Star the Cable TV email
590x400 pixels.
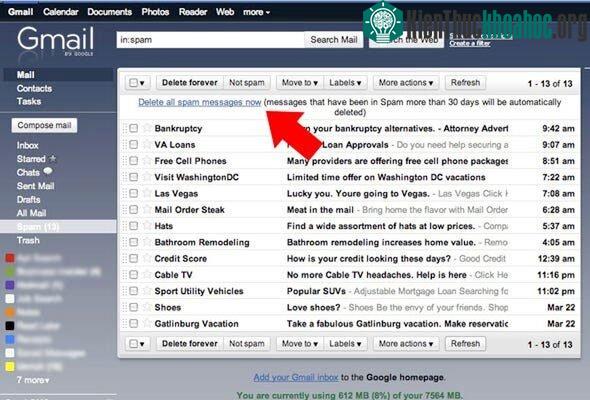(x=147, y=274)
